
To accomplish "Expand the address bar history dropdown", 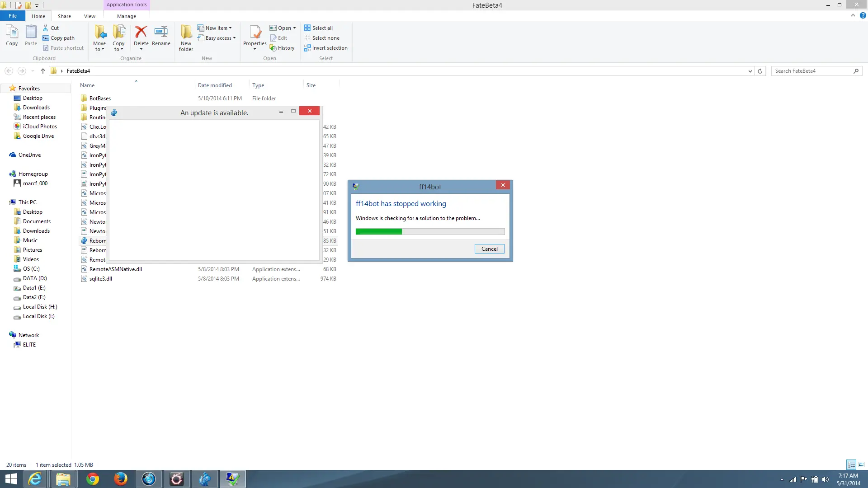I will 750,71.
